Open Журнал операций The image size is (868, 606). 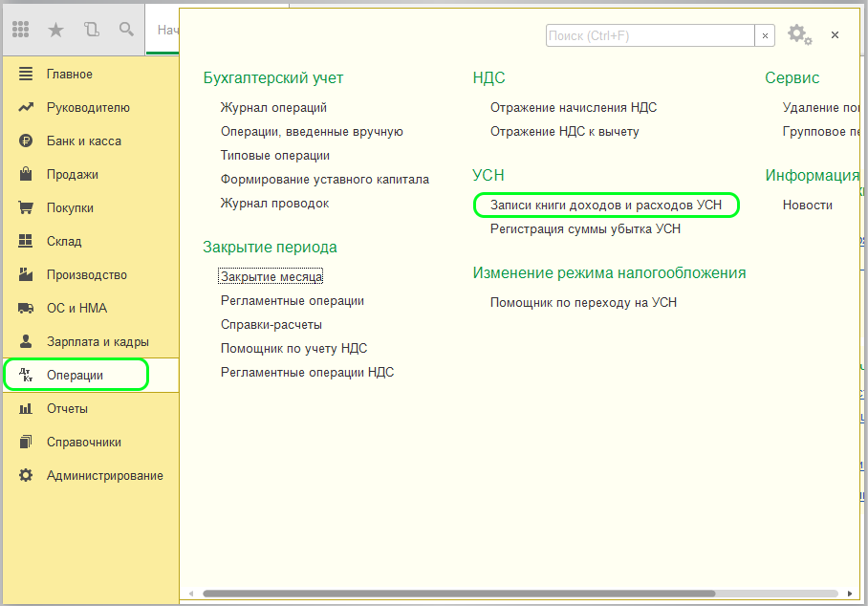click(273, 108)
